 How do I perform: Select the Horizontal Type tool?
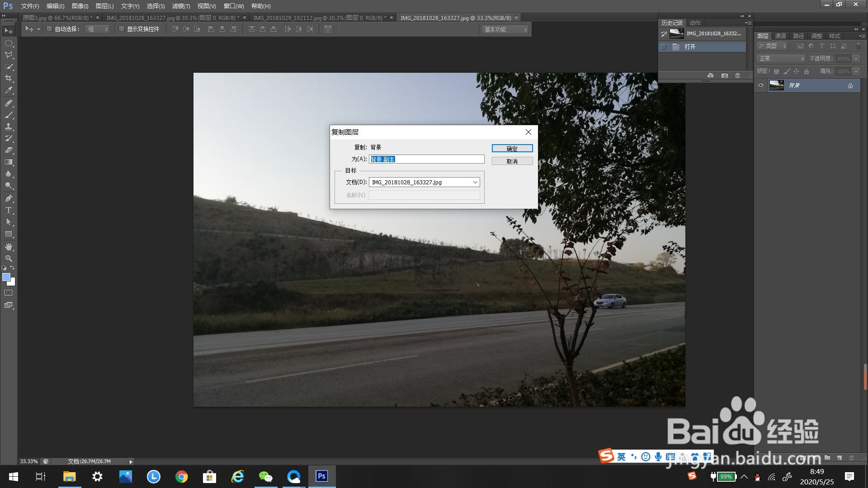click(x=9, y=210)
